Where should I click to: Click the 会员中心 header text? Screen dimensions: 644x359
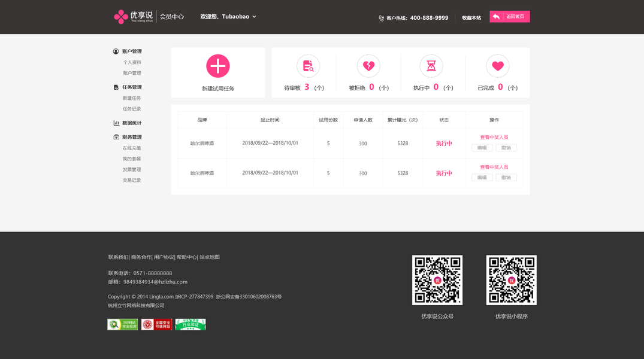pyautogui.click(x=172, y=17)
